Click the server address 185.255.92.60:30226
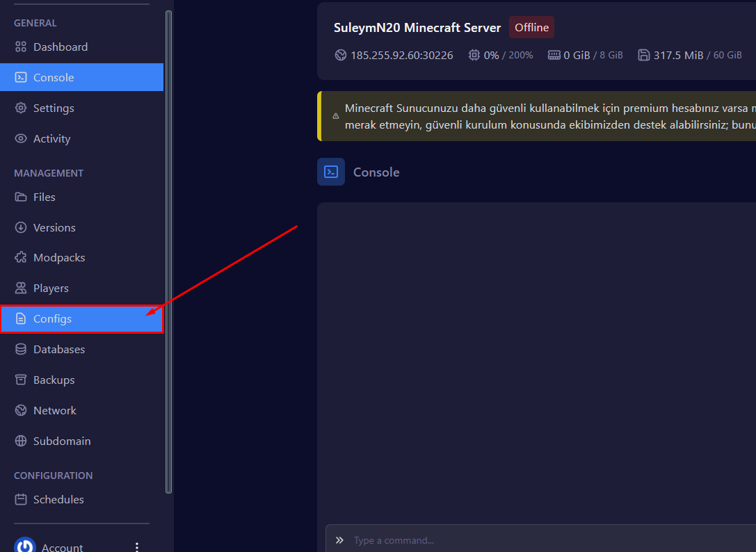 pos(401,56)
